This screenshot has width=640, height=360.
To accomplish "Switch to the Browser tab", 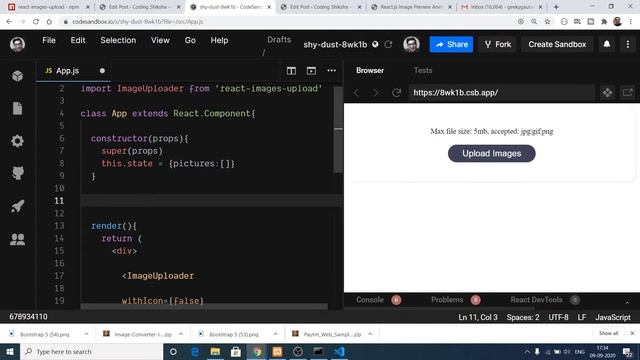I will 370,70.
